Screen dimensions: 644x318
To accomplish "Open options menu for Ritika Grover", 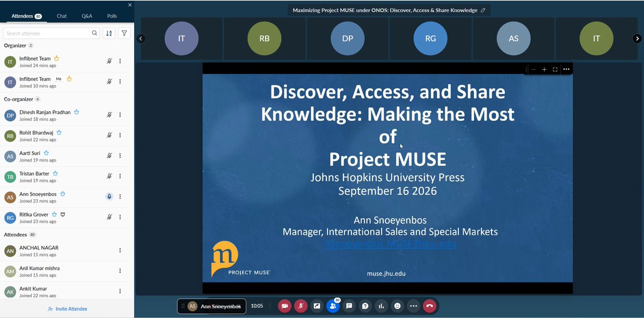I will point(120,217).
